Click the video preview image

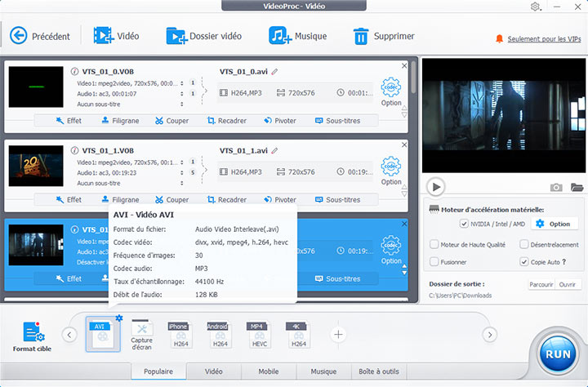pos(504,115)
